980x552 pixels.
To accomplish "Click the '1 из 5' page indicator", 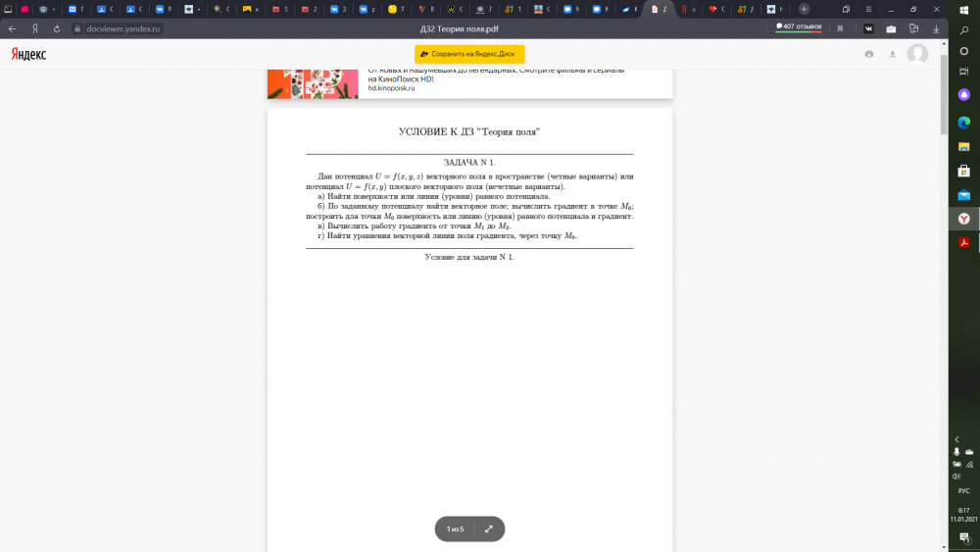I will (455, 528).
